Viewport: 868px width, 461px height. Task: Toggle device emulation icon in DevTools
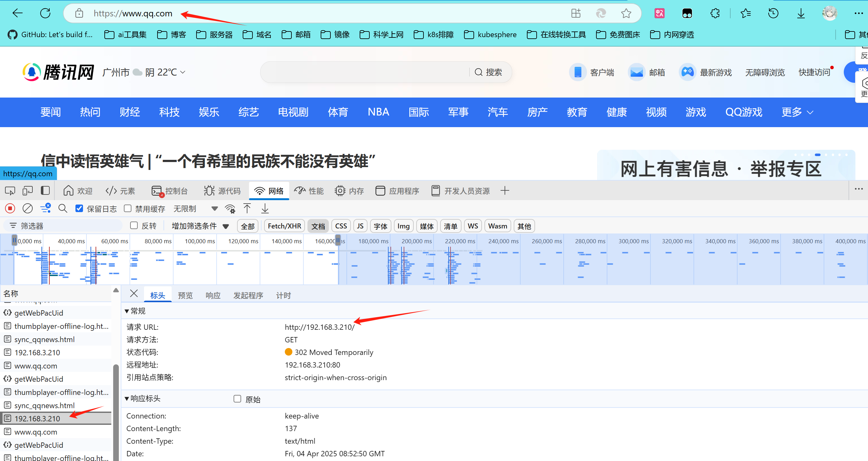[x=28, y=191]
